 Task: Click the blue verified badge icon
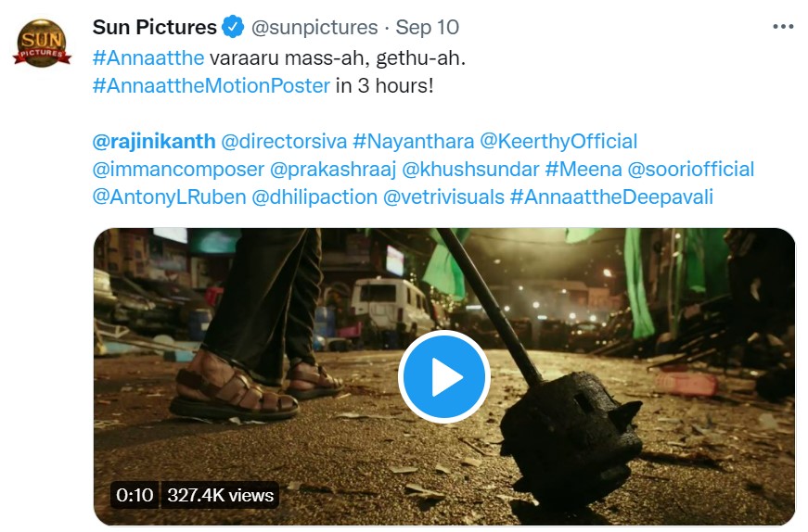[x=233, y=27]
